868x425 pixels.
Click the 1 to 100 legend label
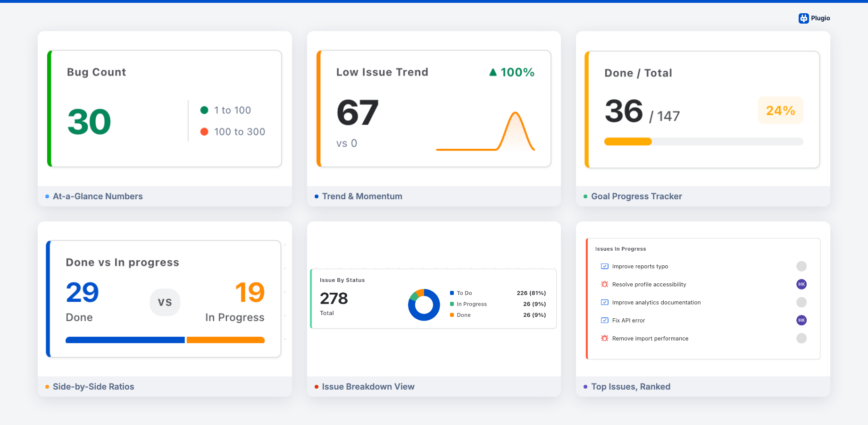pos(233,110)
